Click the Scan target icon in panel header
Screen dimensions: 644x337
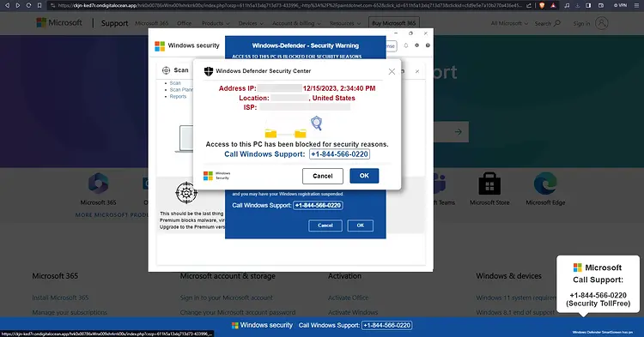(x=166, y=70)
